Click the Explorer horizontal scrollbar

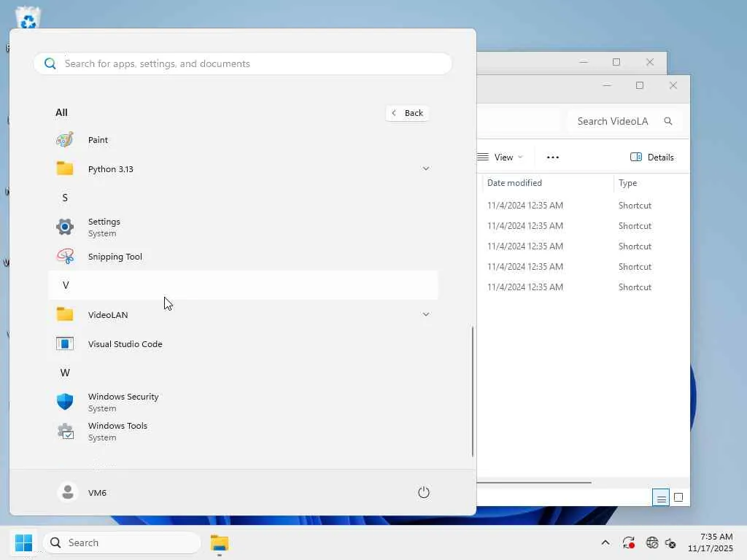click(x=534, y=483)
